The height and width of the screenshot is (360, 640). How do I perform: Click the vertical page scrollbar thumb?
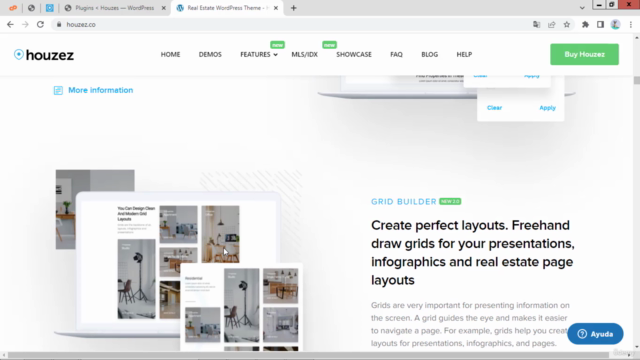pyautogui.click(x=637, y=80)
